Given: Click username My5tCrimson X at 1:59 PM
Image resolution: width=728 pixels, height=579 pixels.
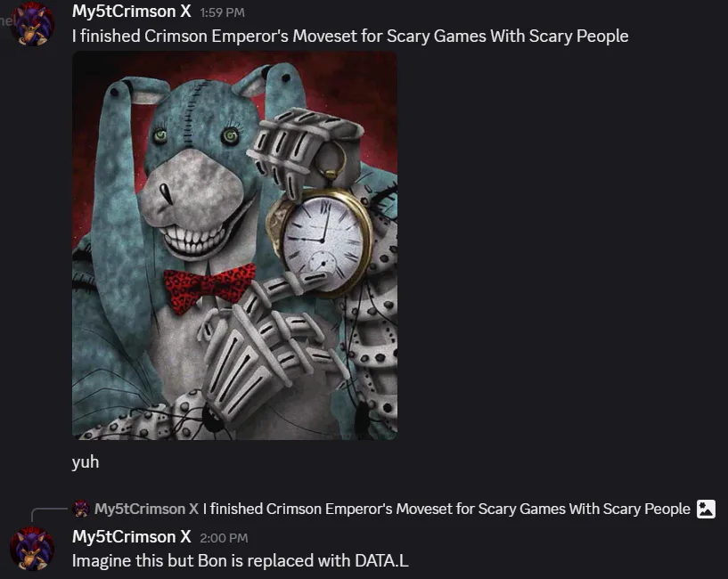Looking at the screenshot, I should (x=131, y=12).
